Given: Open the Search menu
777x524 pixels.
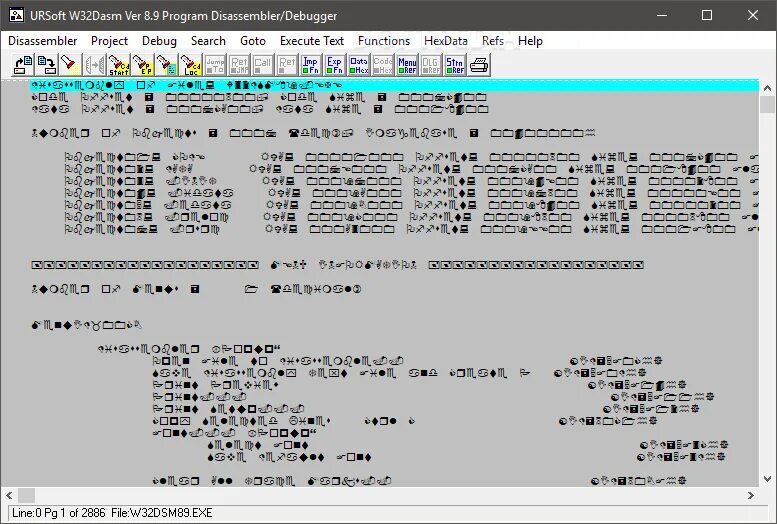Looking at the screenshot, I should 208,41.
